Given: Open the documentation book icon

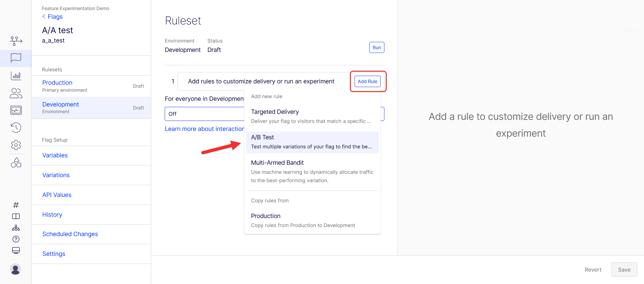Looking at the screenshot, I should [x=16, y=216].
